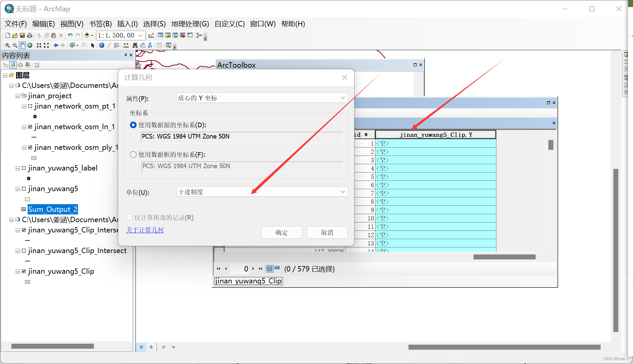Image resolution: width=633 pixels, height=364 pixels.
Task: Select radio 使用数据源的坐标系(D)
Action: (x=133, y=125)
